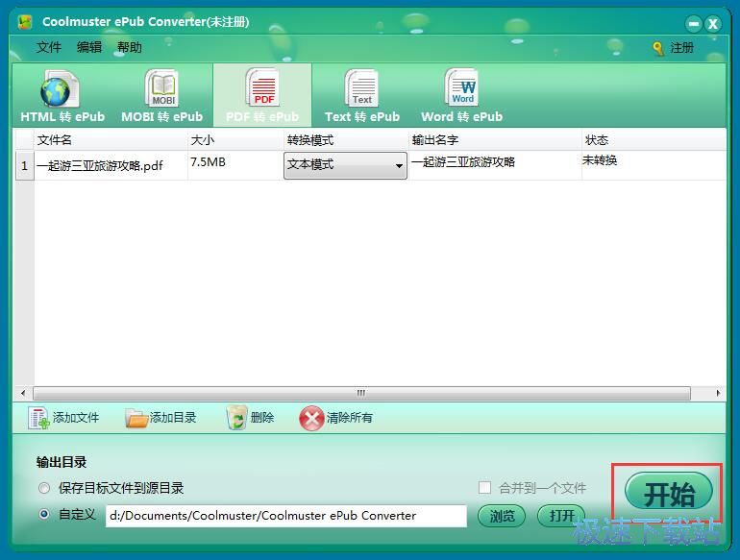
Task: Click the horizontal scrollbar thumb
Action: tap(361, 393)
